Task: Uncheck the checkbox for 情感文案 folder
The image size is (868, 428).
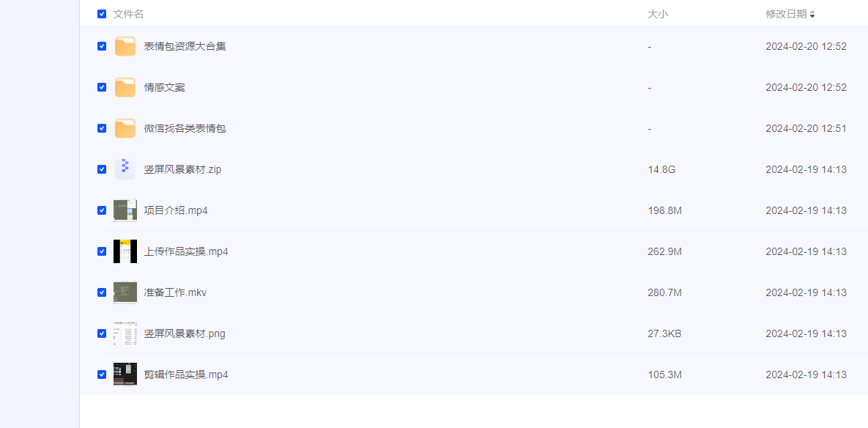Action: (x=102, y=87)
